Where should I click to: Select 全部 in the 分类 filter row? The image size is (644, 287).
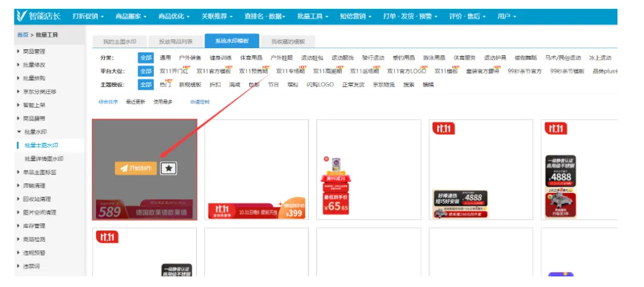146,58
